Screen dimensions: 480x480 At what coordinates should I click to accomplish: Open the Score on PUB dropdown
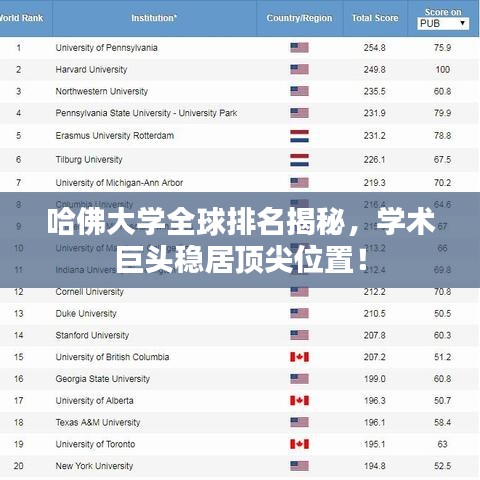443,24
